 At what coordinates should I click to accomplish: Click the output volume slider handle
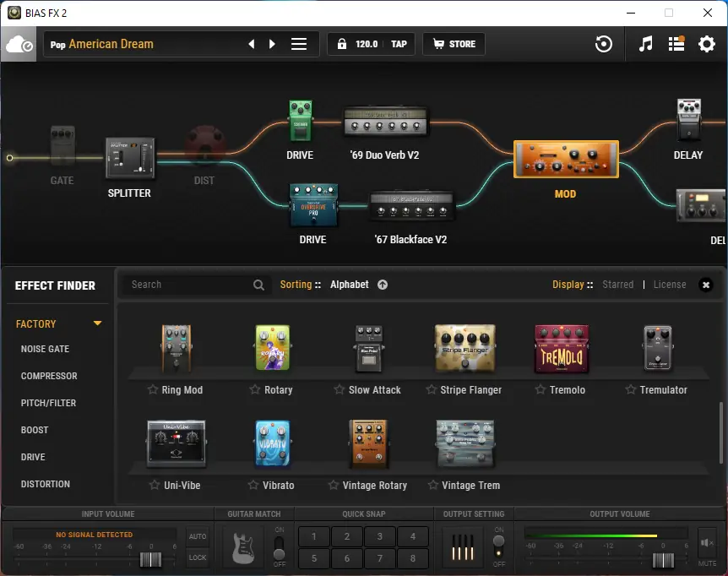point(663,560)
